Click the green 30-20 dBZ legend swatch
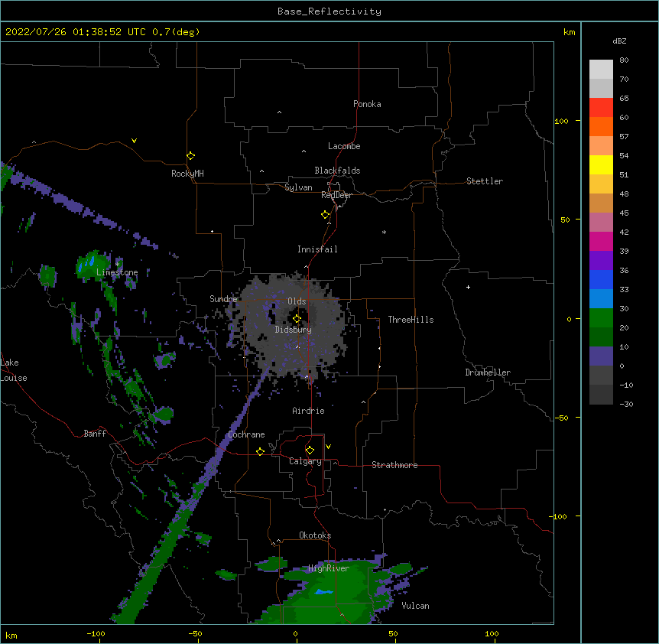 tap(601, 318)
